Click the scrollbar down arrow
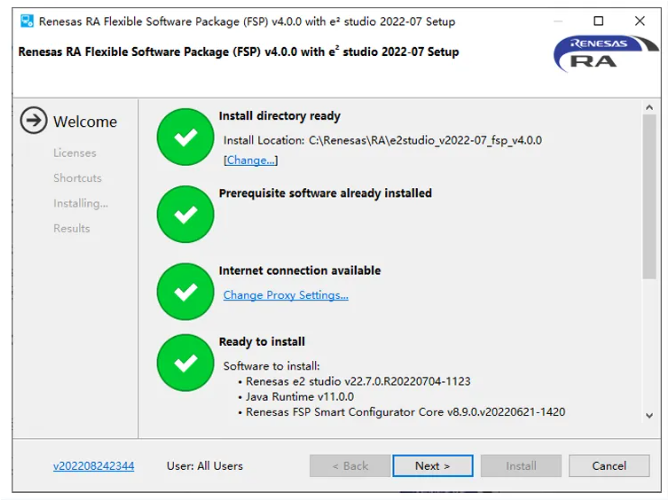Image resolution: width=668 pixels, height=500 pixels. pos(649,416)
